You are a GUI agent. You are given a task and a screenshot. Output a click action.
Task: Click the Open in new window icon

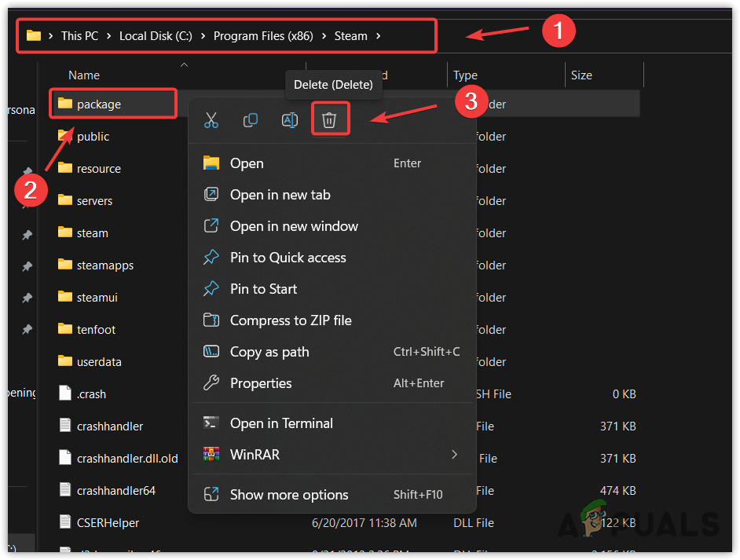coord(211,225)
